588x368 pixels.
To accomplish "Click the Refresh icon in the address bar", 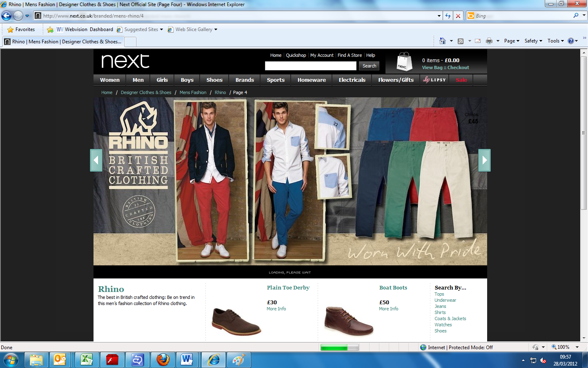I will 448,16.
